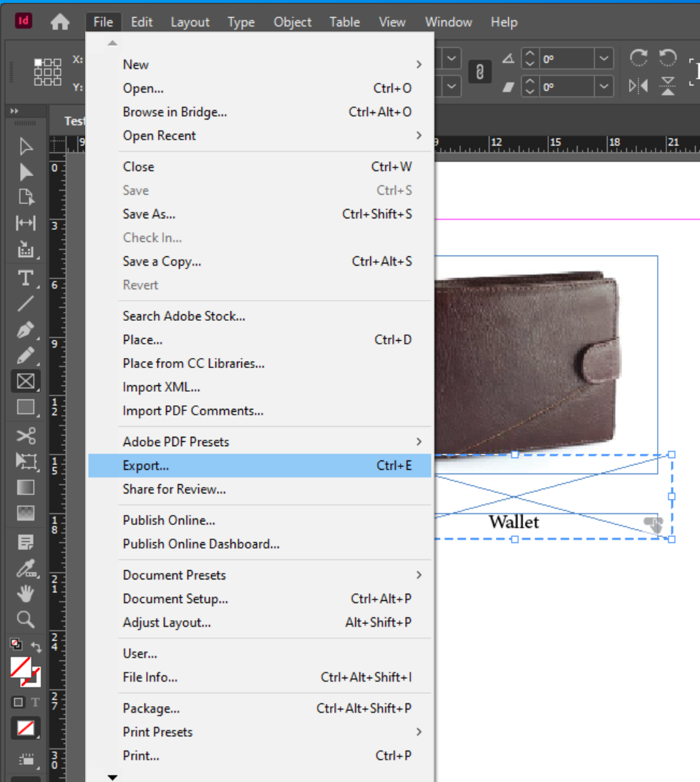Select the Note tool
Viewport: 700px width, 782px height.
pyautogui.click(x=26, y=542)
